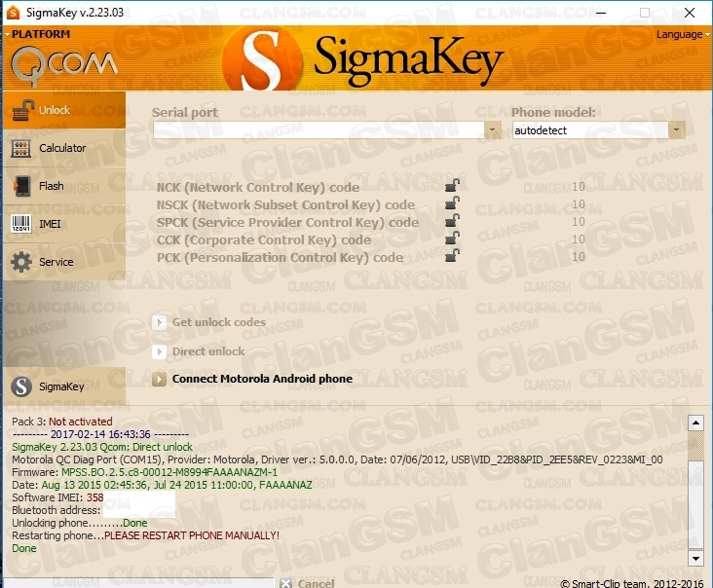The width and height of the screenshot is (713, 588).
Task: Click the 'Motorola QC Diag Port (COM15)' log line
Action: tap(337, 459)
